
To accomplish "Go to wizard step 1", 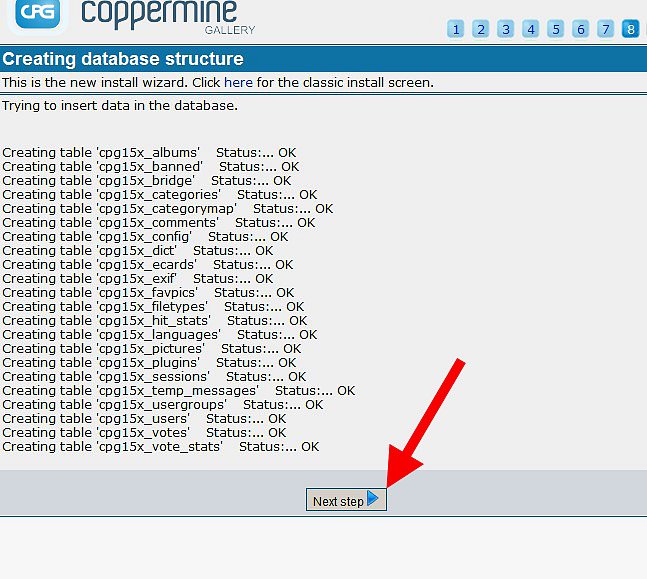I will pos(456,29).
